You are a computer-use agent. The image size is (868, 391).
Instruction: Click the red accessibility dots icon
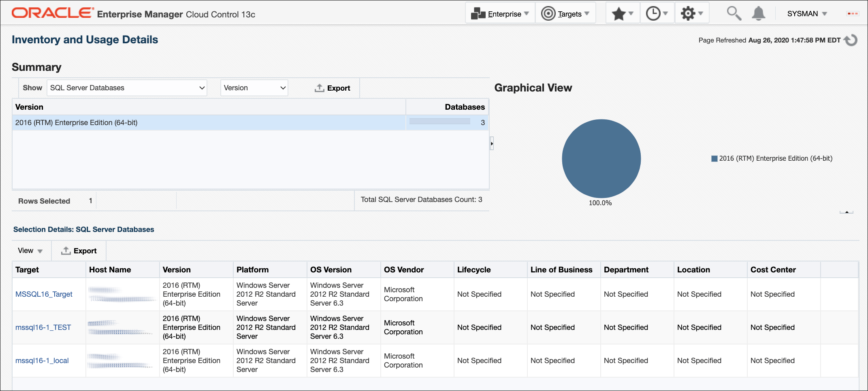coord(853,14)
